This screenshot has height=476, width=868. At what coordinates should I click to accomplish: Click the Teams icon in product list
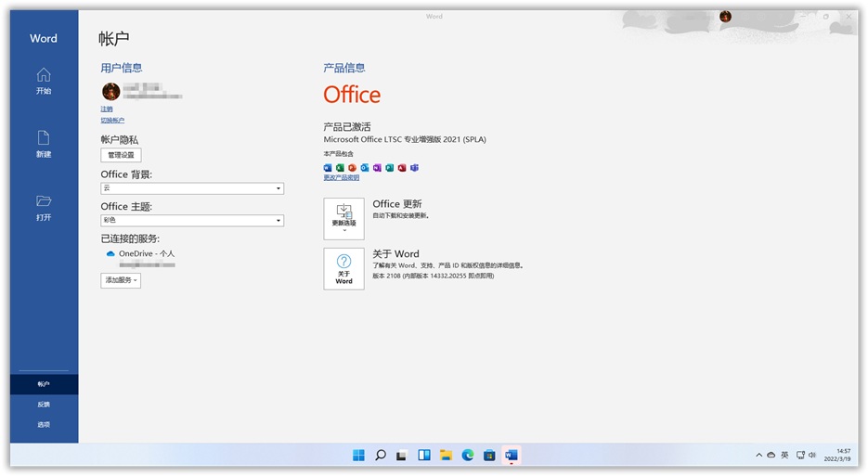coord(414,168)
